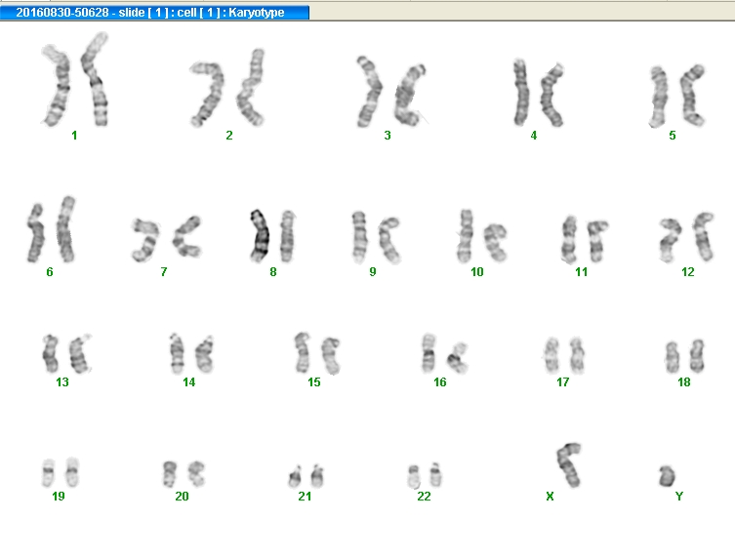Click the chromosome 17 pair
The height and width of the screenshot is (560, 735).
(564, 355)
